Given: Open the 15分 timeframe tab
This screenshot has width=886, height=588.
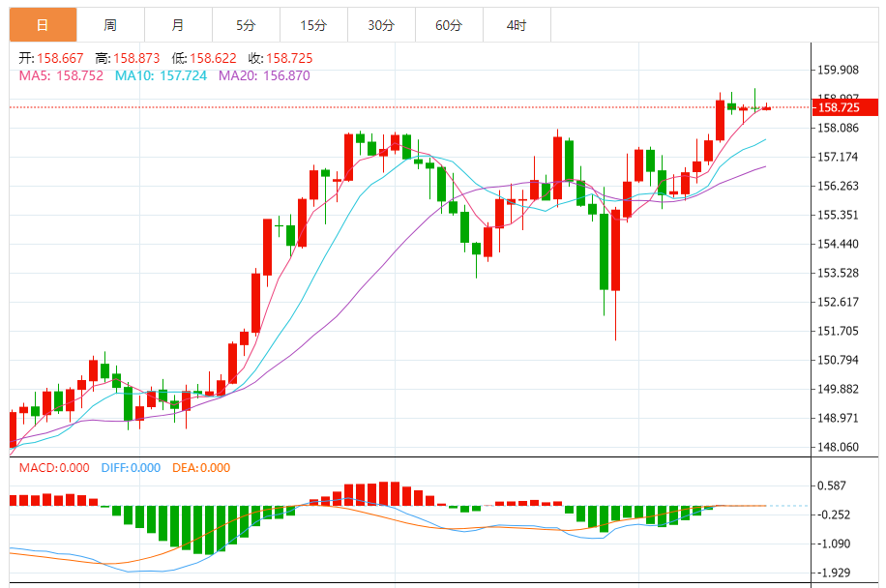Looking at the screenshot, I should (313, 25).
